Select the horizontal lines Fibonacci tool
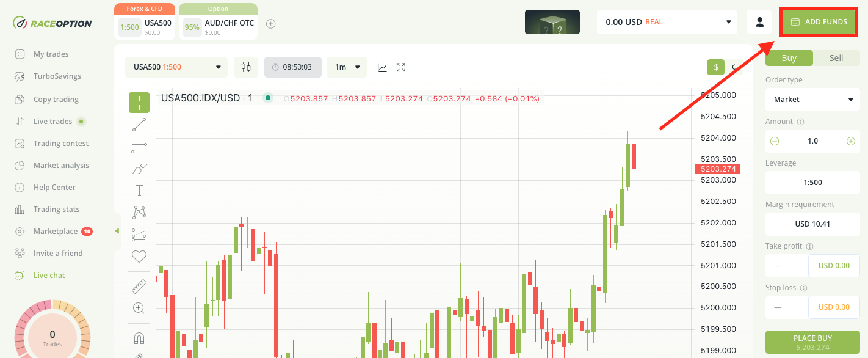 point(139,147)
